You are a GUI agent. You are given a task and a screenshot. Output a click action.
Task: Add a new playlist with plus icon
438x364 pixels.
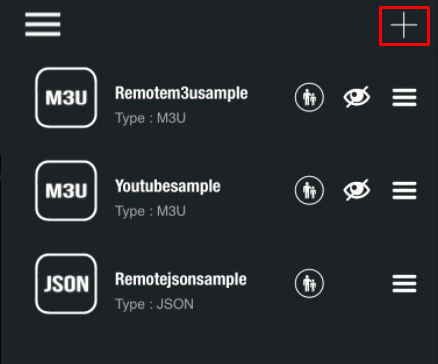click(404, 25)
